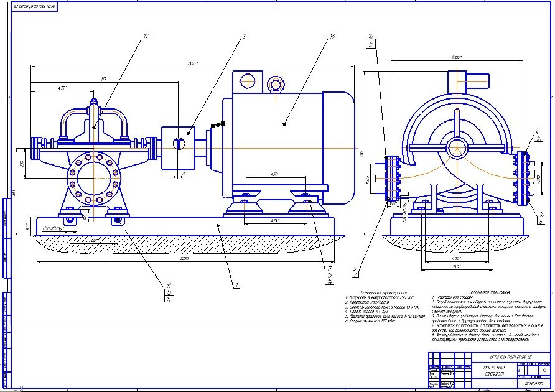
Task: Select the pump shaft center in side view
Action: point(457,148)
